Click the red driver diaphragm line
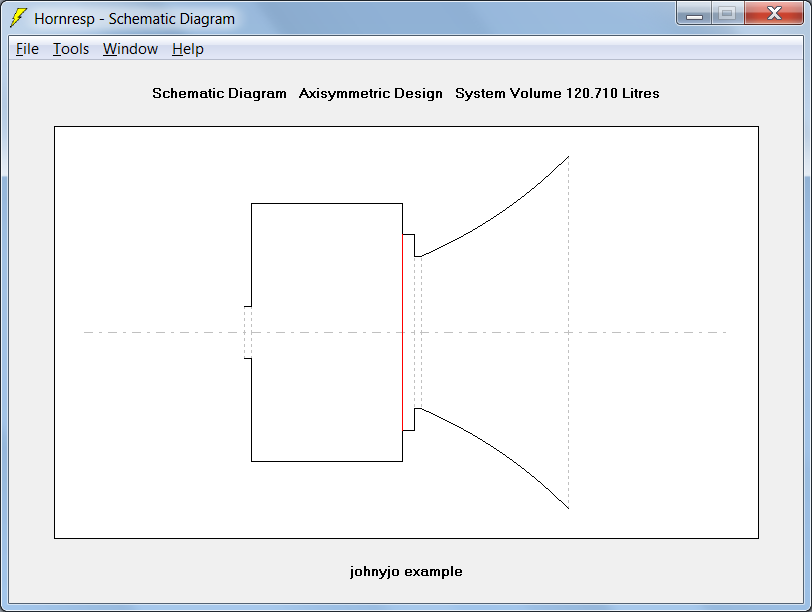Screen dimensions: 812x612 (x=402, y=332)
